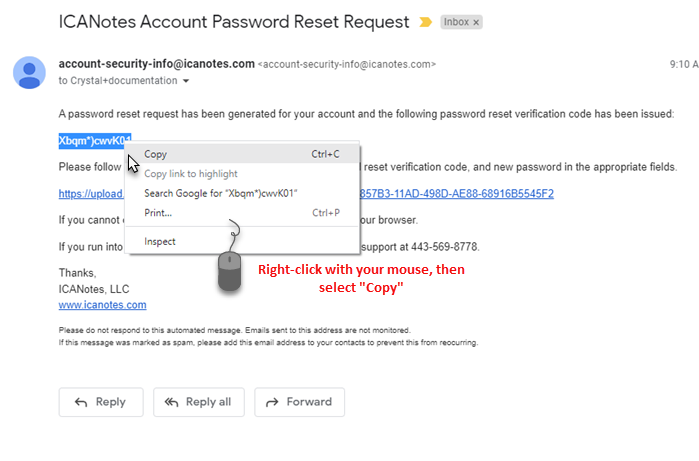This screenshot has width=699, height=461.
Task: Expand recipient details arrow next to 'to Crystal+documentation'
Action: click(x=186, y=81)
